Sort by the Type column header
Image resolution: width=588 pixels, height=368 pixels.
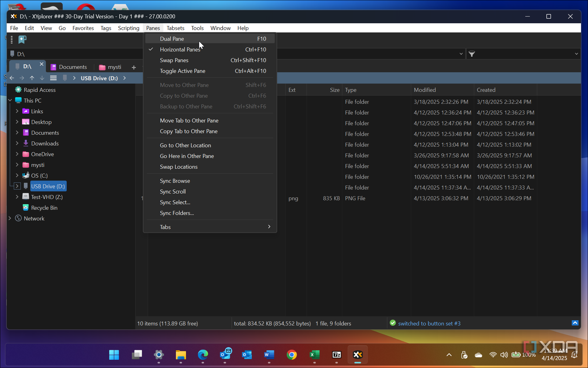[377, 90]
